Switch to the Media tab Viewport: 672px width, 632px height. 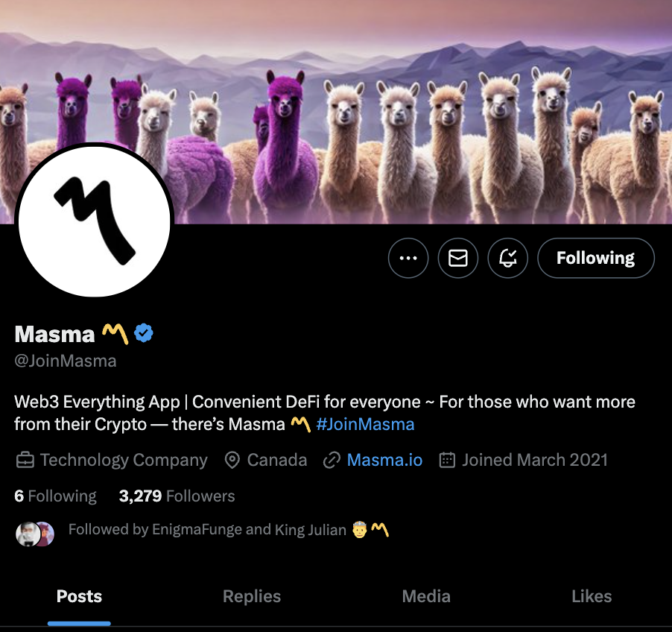(426, 596)
